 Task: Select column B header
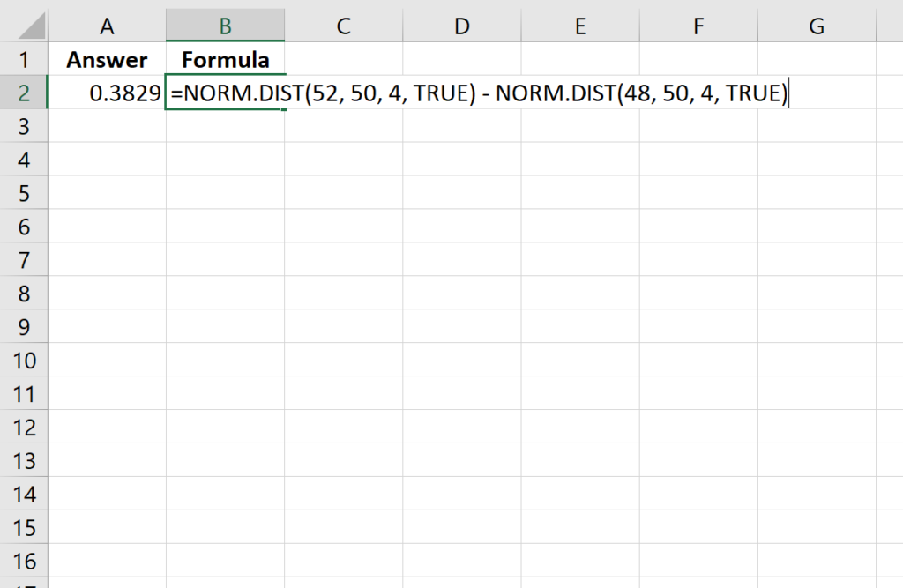click(x=225, y=26)
